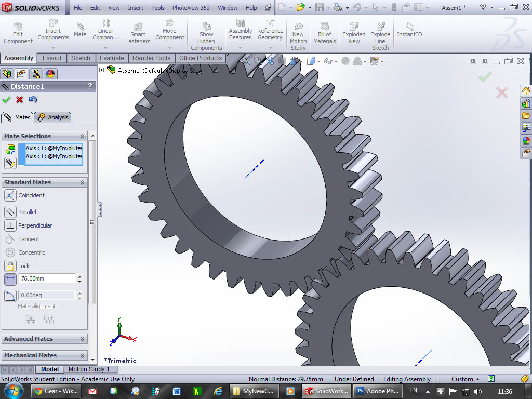Select the Mate tool in toolbar

pos(80,30)
